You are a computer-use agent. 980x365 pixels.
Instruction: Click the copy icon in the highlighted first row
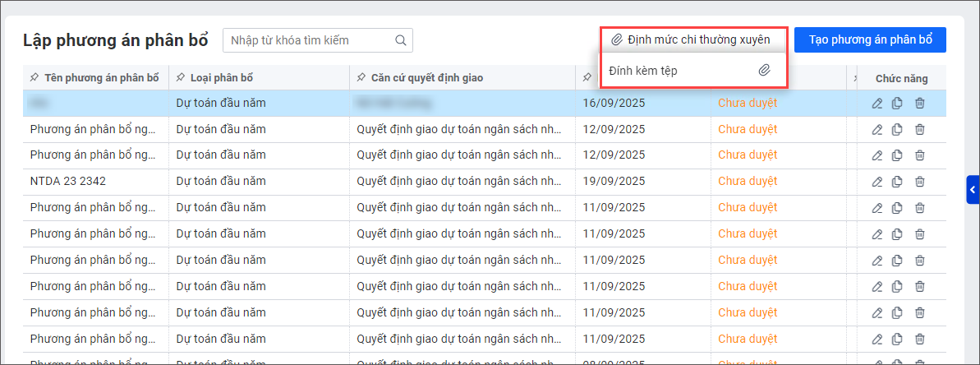pos(897,104)
